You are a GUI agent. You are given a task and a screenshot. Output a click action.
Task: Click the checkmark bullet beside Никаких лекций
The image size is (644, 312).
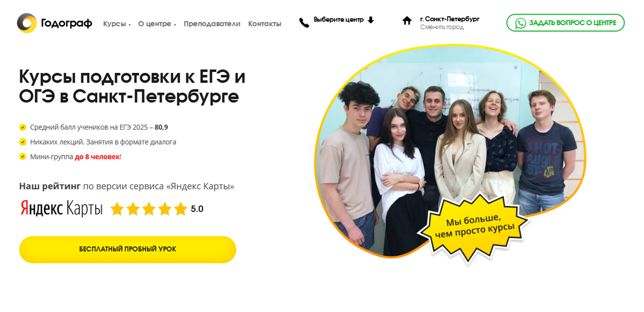tap(23, 142)
